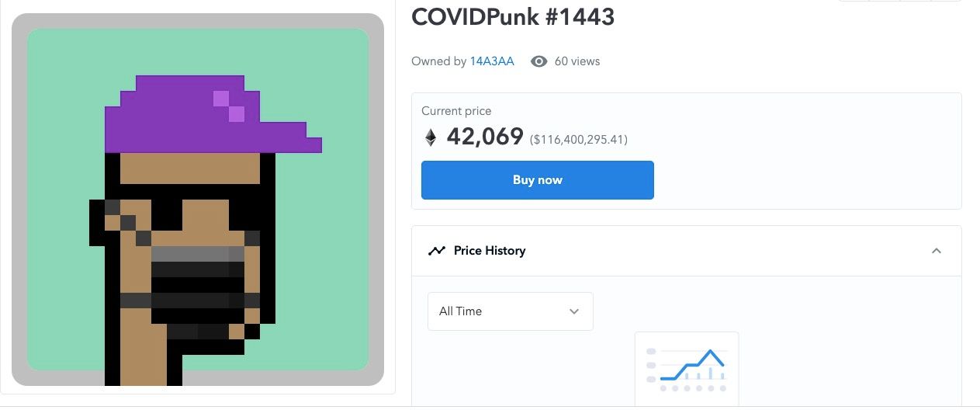This screenshot has height=410, width=980.
Task: Click the Current price label
Action: click(x=456, y=111)
